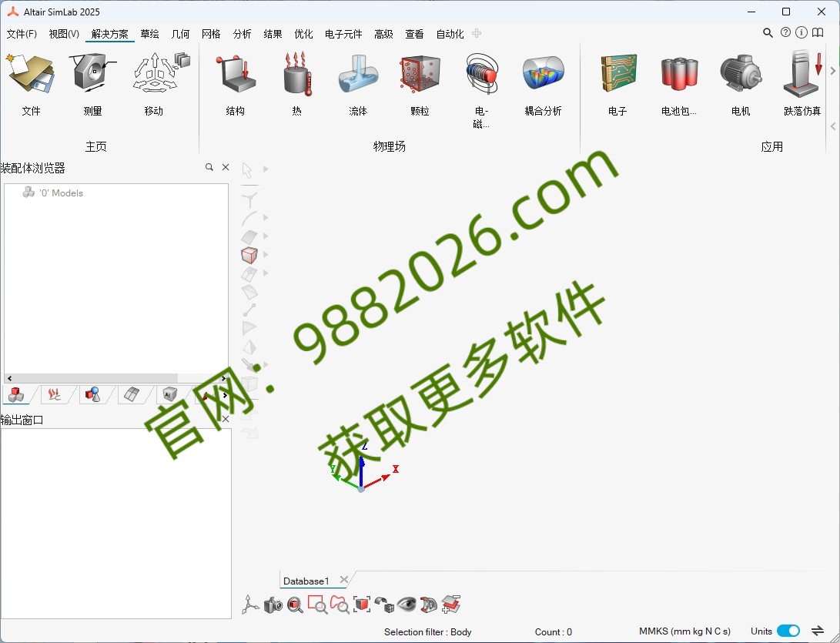Open the 跌落仿真 (Drop test) application
The width and height of the screenshot is (840, 643).
click(802, 85)
